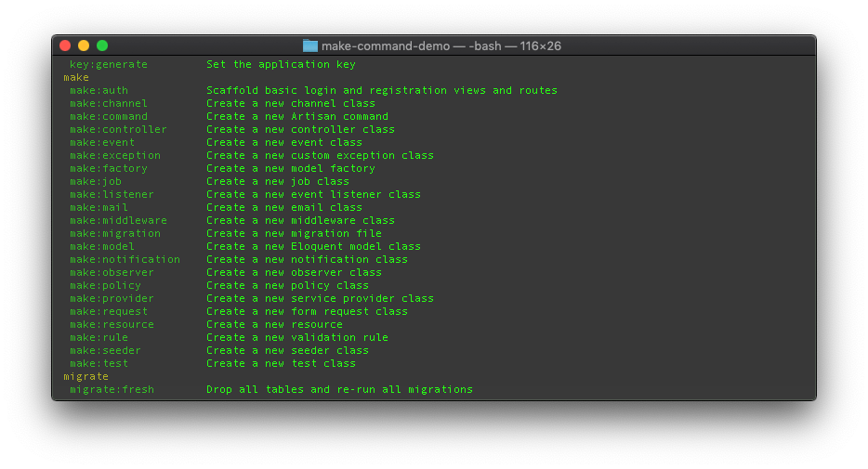Click the make:middleware entry

(118, 220)
